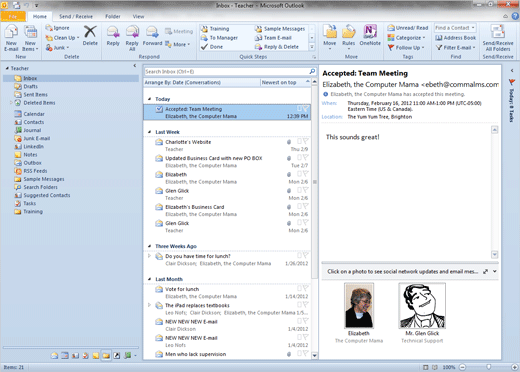Flag the Vote for lunch message
The image size is (520, 372).
[x=305, y=288]
